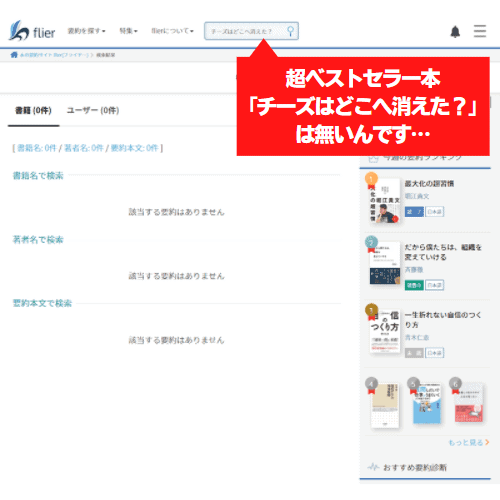This screenshot has height=500, width=500.
Task: Click the breadcrumb link to flier top page
Action: coord(54,55)
